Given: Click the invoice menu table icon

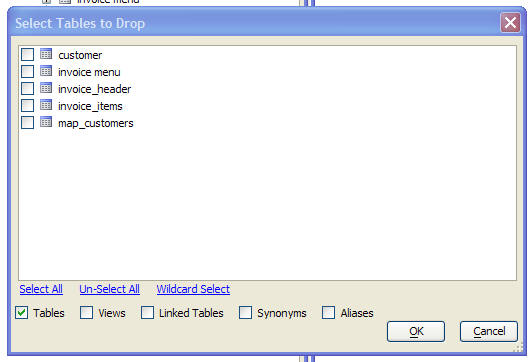Looking at the screenshot, I should [x=46, y=71].
